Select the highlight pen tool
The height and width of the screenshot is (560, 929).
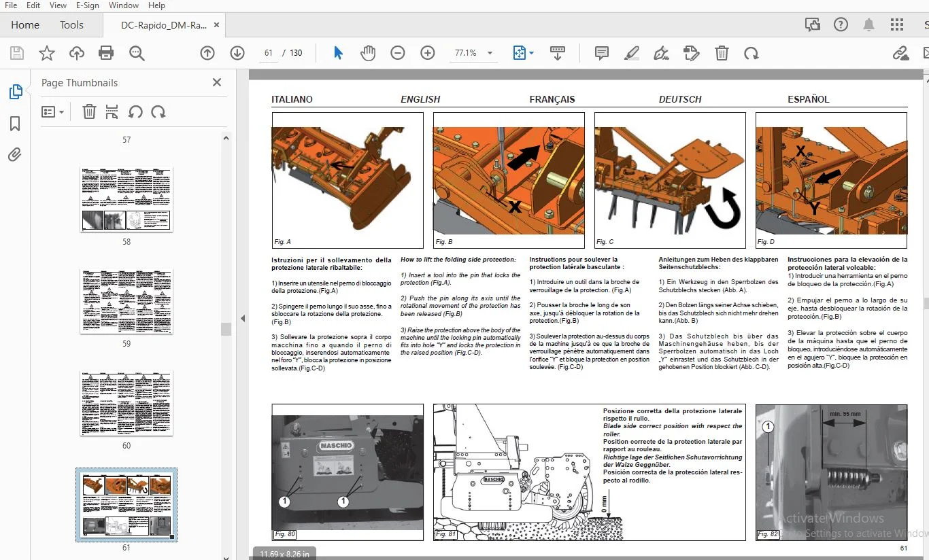(x=631, y=53)
